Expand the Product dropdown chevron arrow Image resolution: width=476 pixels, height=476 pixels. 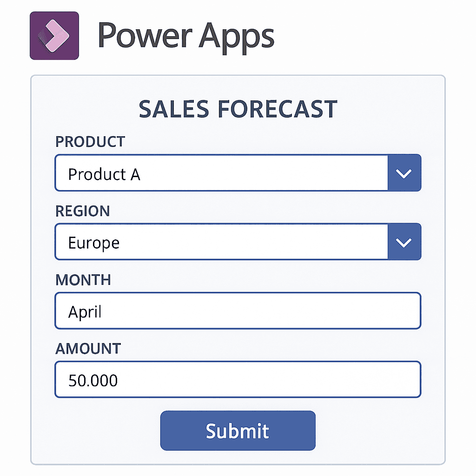[x=404, y=173]
